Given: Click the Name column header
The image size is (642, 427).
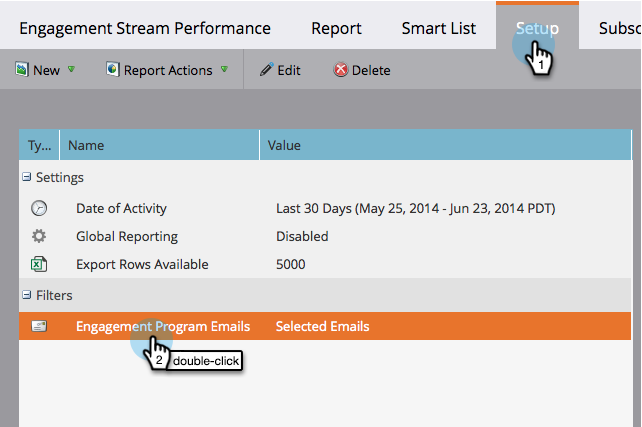Looking at the screenshot, I should tap(86, 146).
